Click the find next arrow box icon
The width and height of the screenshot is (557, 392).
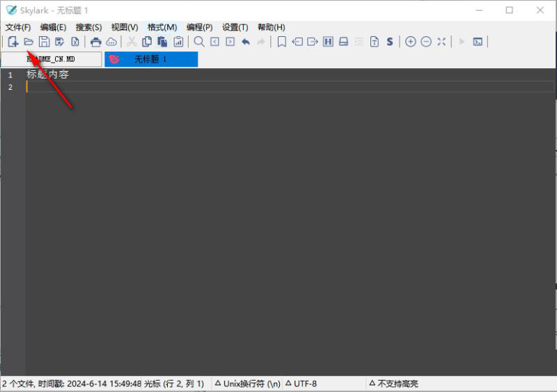click(x=230, y=42)
